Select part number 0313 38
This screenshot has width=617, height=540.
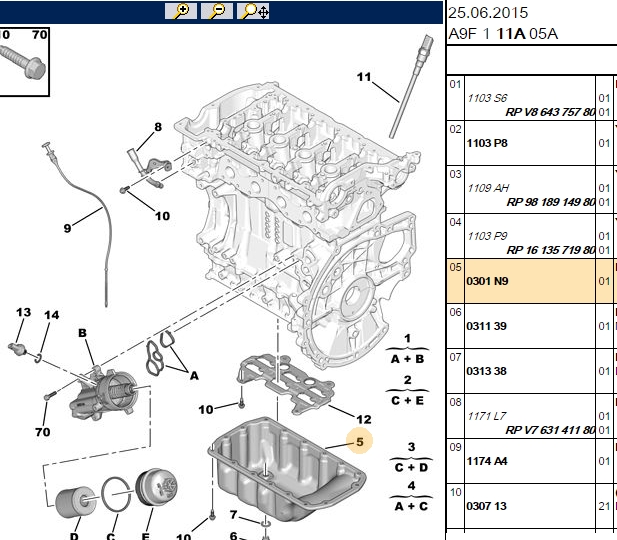[486, 371]
